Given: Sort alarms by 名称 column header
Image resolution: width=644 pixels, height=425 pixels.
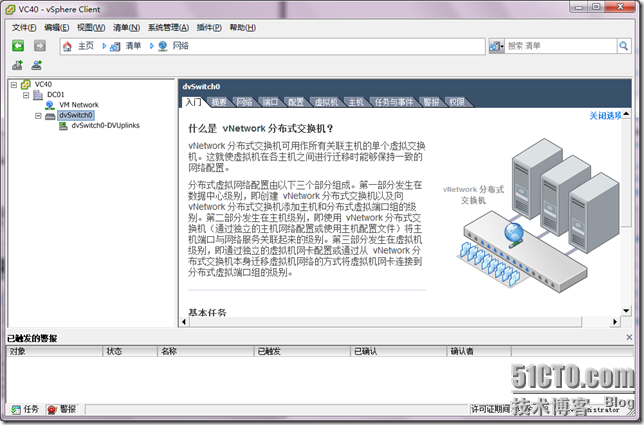Looking at the screenshot, I should [x=206, y=351].
